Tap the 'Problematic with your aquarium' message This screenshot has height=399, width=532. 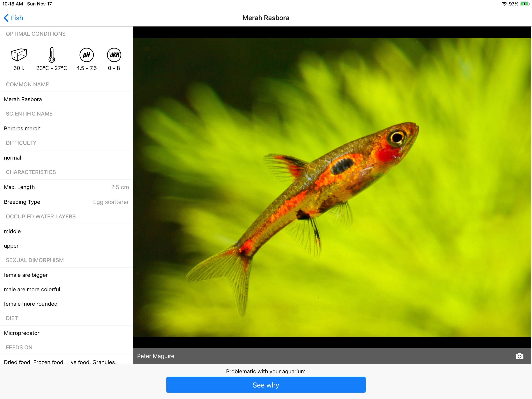click(x=266, y=371)
